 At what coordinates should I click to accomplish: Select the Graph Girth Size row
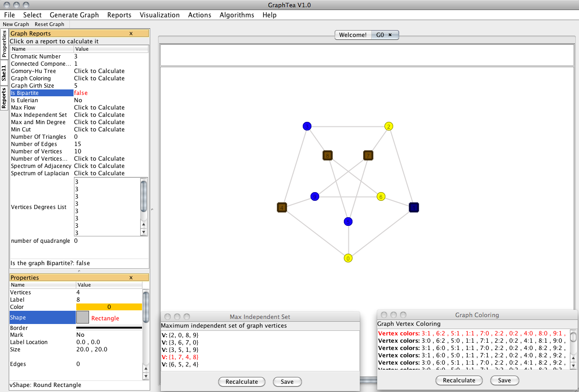[79, 85]
